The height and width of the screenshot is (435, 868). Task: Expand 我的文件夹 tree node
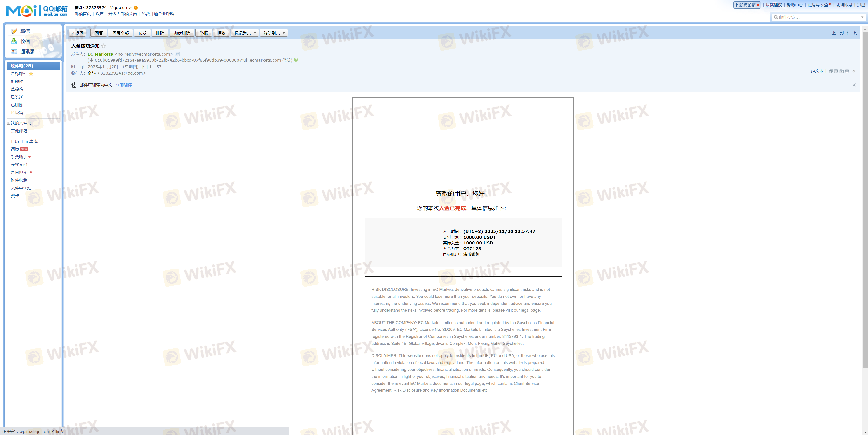[8, 123]
